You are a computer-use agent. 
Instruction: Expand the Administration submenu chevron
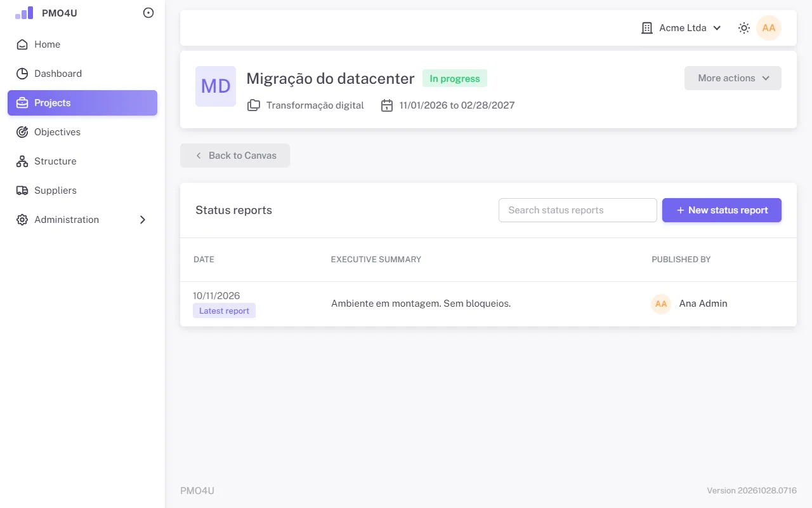(x=143, y=220)
